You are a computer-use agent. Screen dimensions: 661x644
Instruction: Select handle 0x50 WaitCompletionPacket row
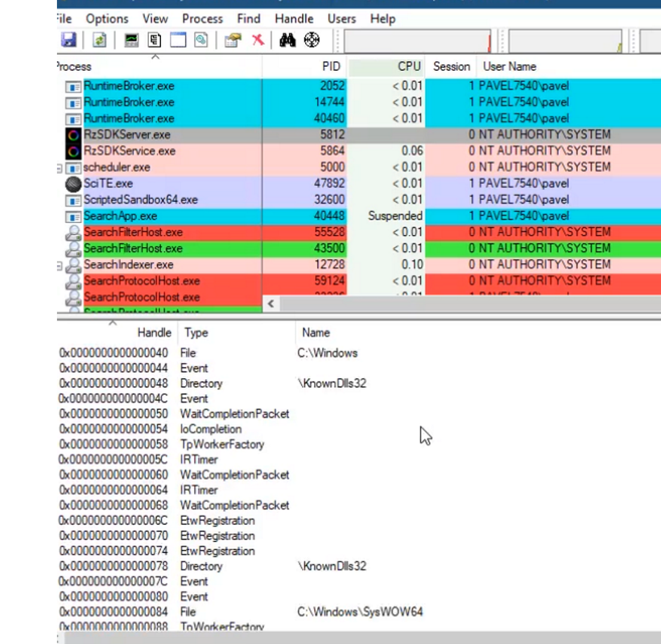tap(359, 414)
